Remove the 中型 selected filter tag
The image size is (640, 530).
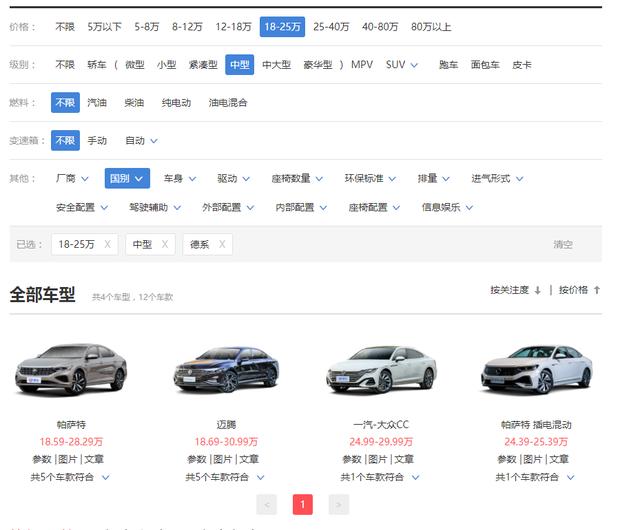164,244
